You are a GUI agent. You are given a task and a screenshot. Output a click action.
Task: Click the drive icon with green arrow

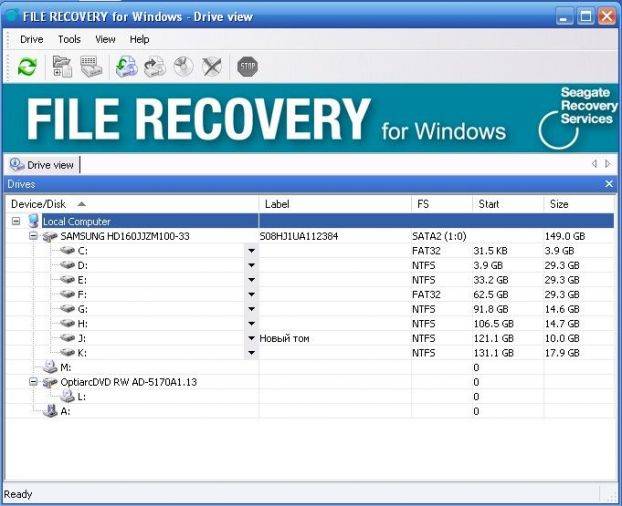pyautogui.click(x=126, y=67)
